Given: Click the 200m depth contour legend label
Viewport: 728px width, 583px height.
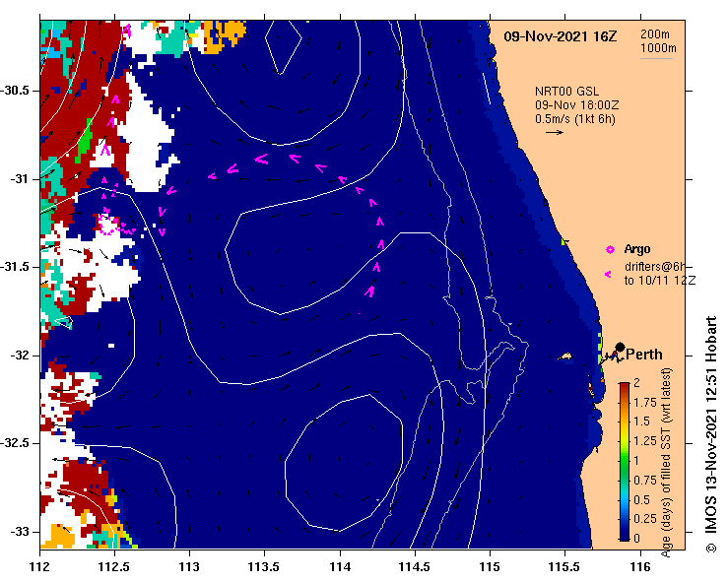Looking at the screenshot, I should pyautogui.click(x=655, y=33).
